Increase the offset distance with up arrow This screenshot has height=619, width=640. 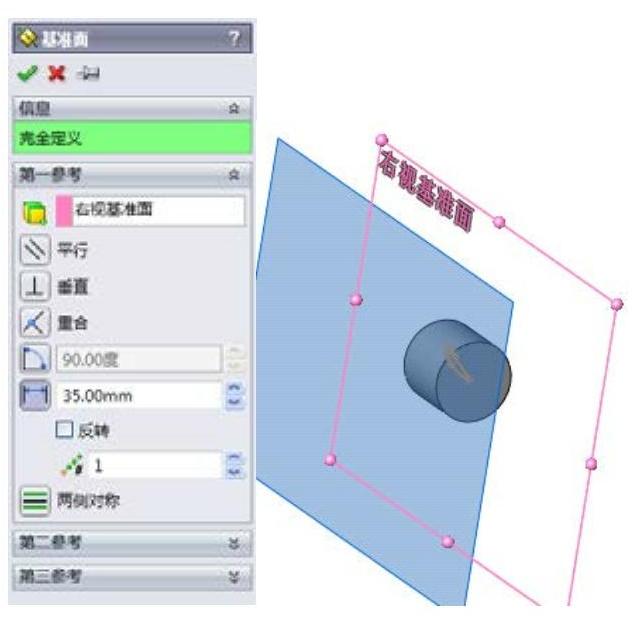click(235, 388)
